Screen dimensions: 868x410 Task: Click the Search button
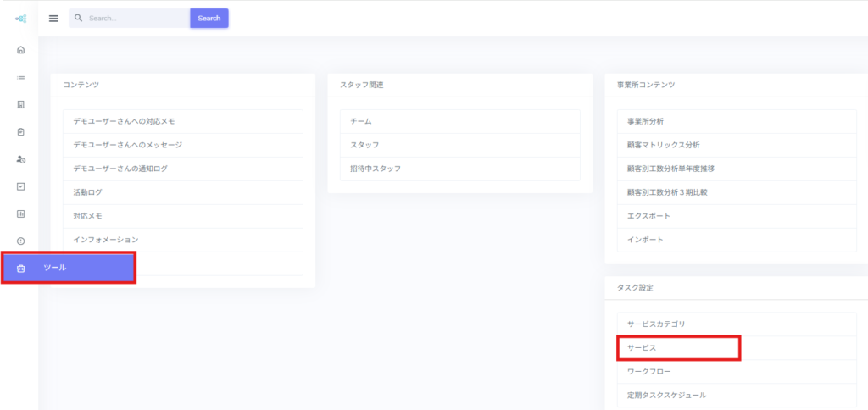point(209,19)
